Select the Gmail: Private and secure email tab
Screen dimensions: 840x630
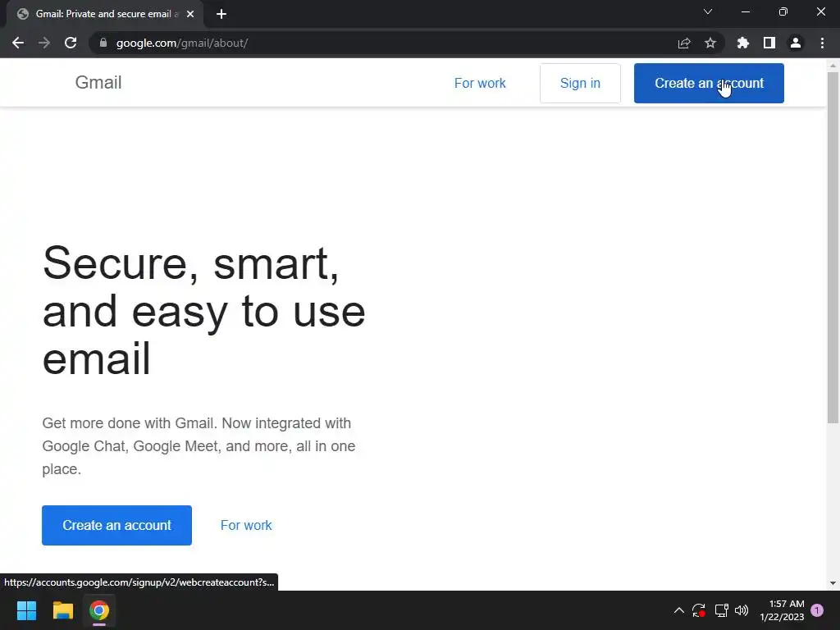[x=104, y=14]
